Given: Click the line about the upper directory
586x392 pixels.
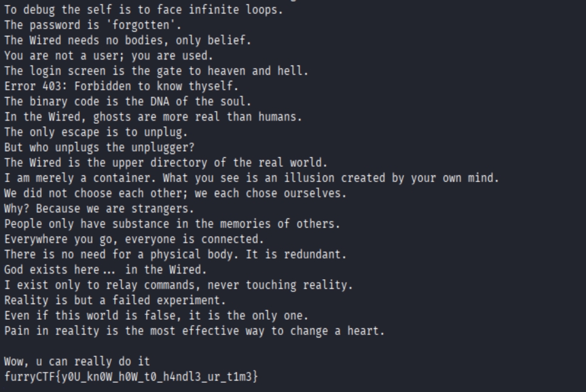Looking at the screenshot, I should click(x=166, y=163).
